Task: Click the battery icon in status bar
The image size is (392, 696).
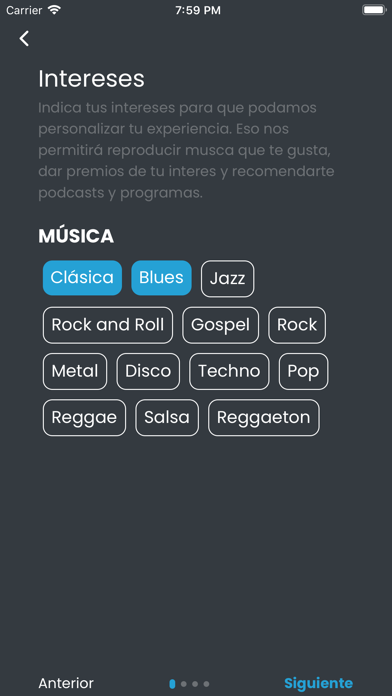Action: [x=374, y=10]
